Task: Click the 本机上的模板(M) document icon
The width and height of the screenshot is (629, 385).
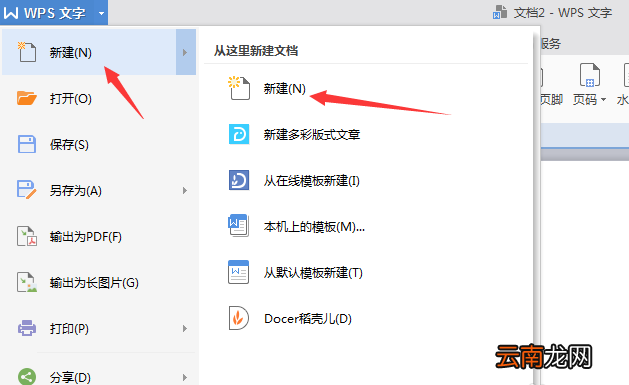Action: 239,226
